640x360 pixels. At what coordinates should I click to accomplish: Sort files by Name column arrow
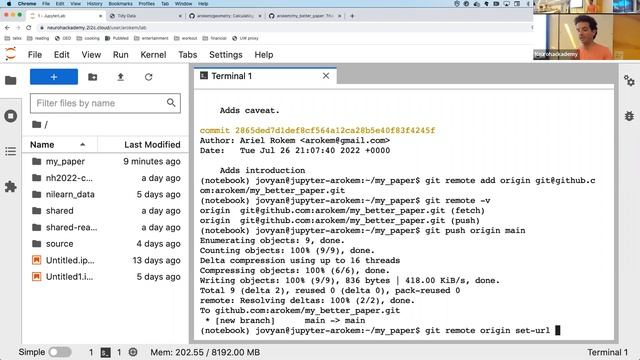(82, 144)
